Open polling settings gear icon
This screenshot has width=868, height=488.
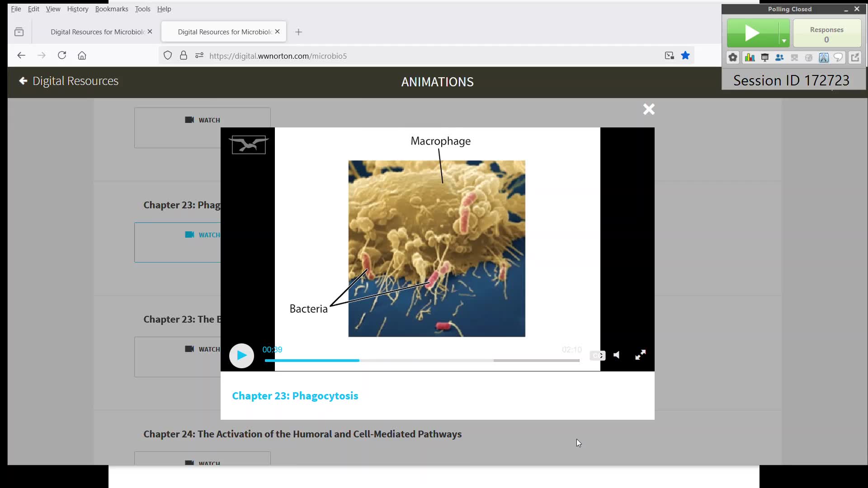[733, 57]
